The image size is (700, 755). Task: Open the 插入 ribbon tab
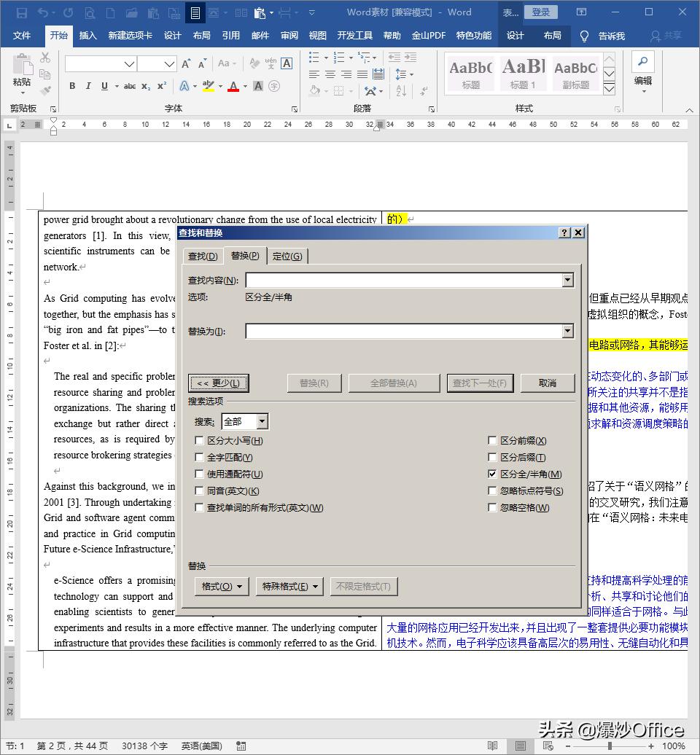coord(87,35)
